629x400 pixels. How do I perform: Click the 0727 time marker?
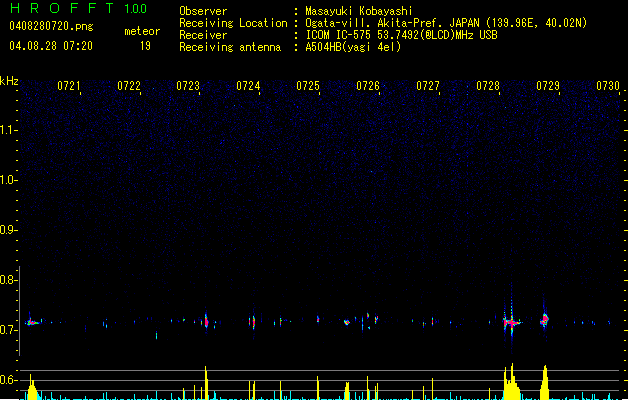click(x=428, y=86)
